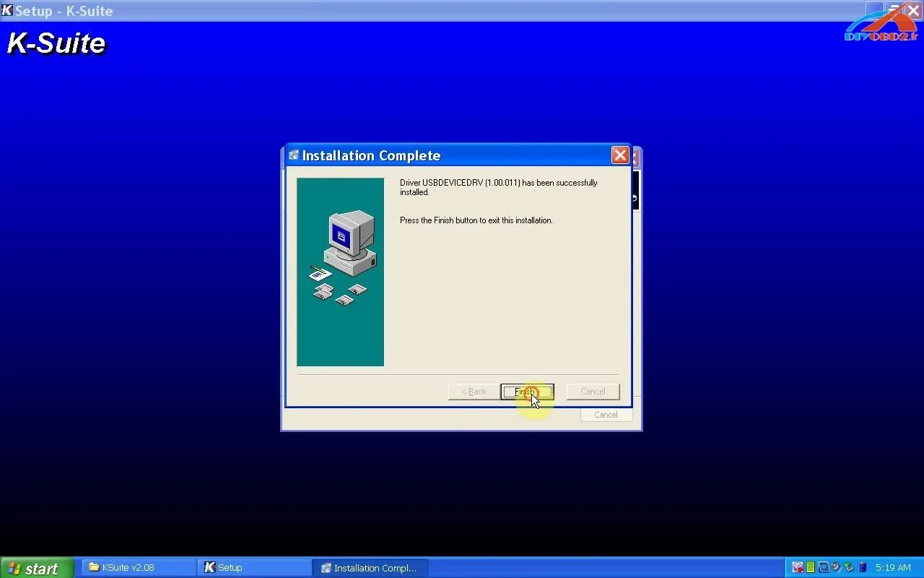
Task: Click the Installation Complete title bar icon
Action: tap(294, 155)
